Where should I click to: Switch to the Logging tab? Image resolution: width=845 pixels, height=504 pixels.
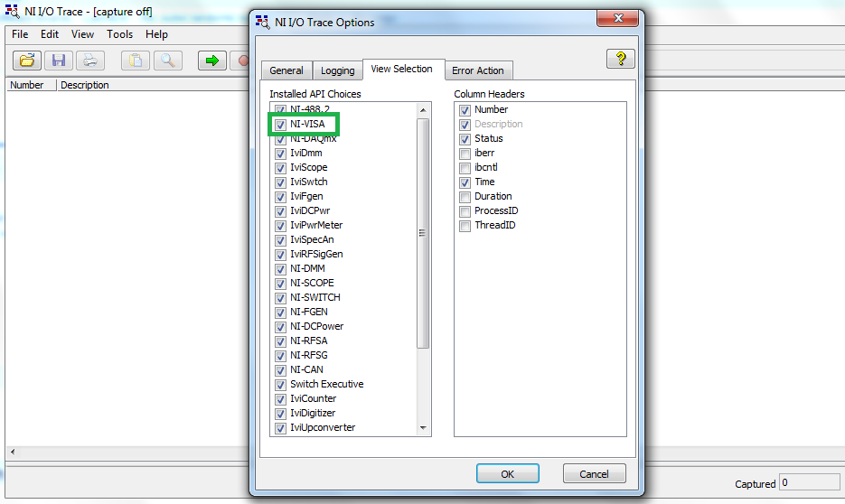pos(337,70)
